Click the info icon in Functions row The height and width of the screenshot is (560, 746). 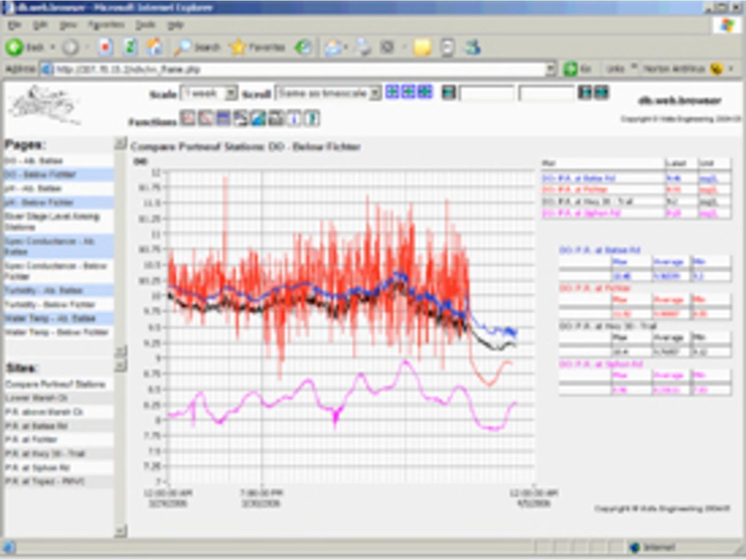(x=294, y=118)
